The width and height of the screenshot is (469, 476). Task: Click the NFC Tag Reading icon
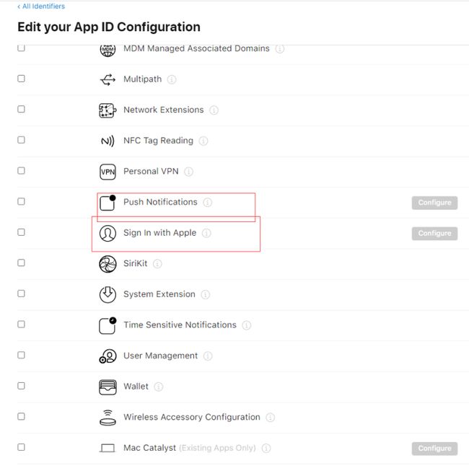coord(108,141)
